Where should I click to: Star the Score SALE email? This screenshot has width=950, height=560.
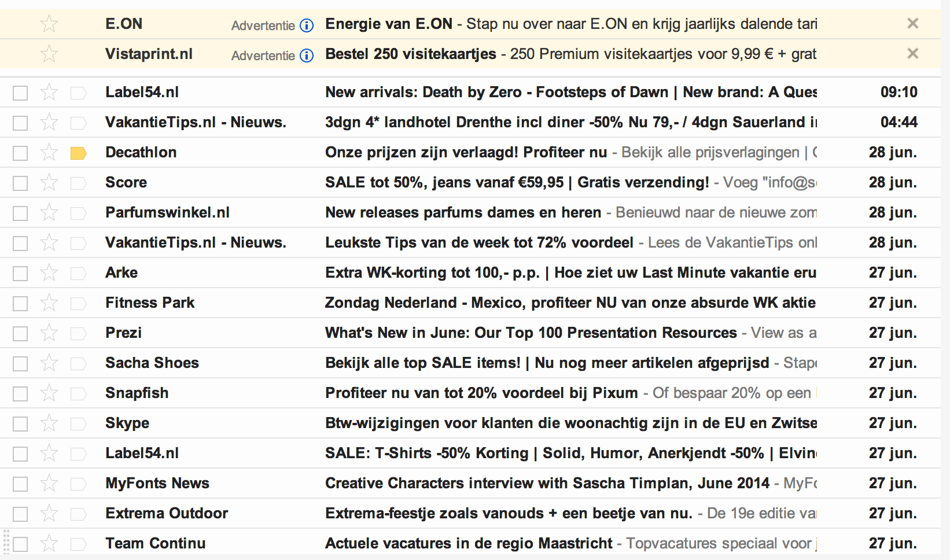click(x=49, y=182)
